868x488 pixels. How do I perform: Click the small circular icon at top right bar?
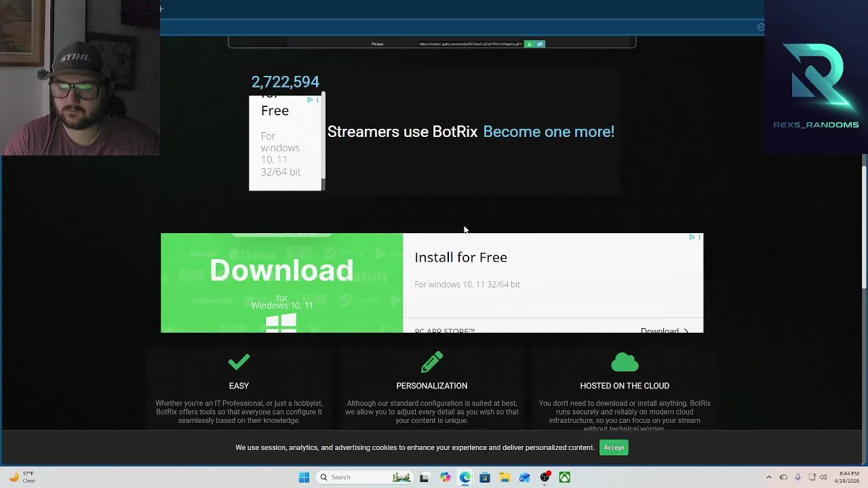760,27
